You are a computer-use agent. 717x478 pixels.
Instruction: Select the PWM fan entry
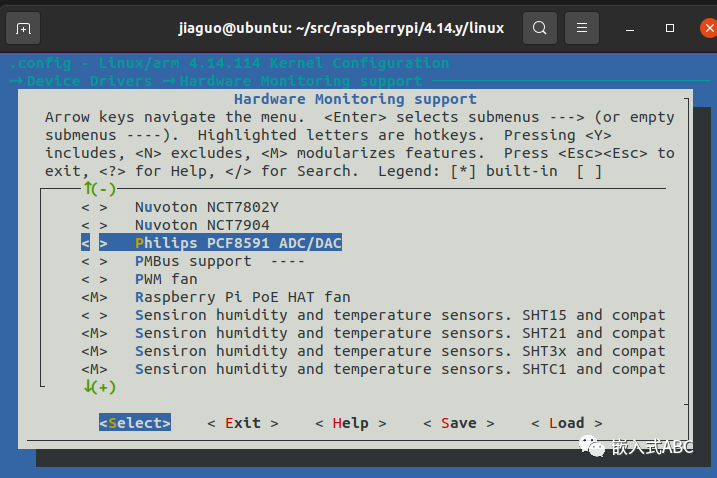pyautogui.click(x=166, y=279)
